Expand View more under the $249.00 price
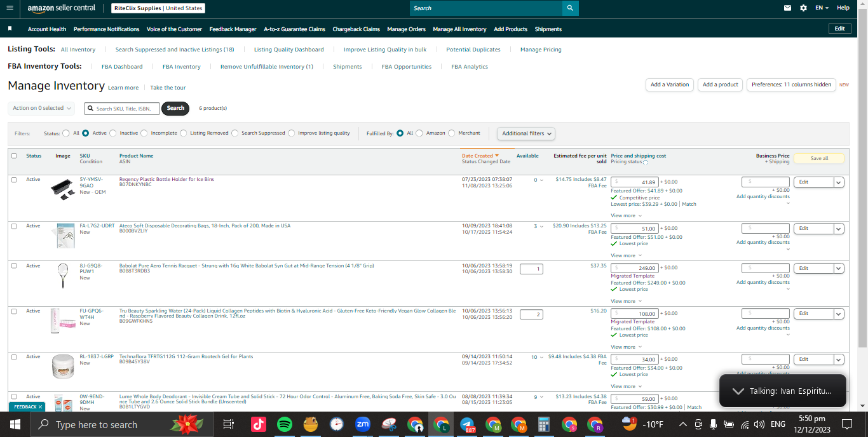 tap(626, 301)
